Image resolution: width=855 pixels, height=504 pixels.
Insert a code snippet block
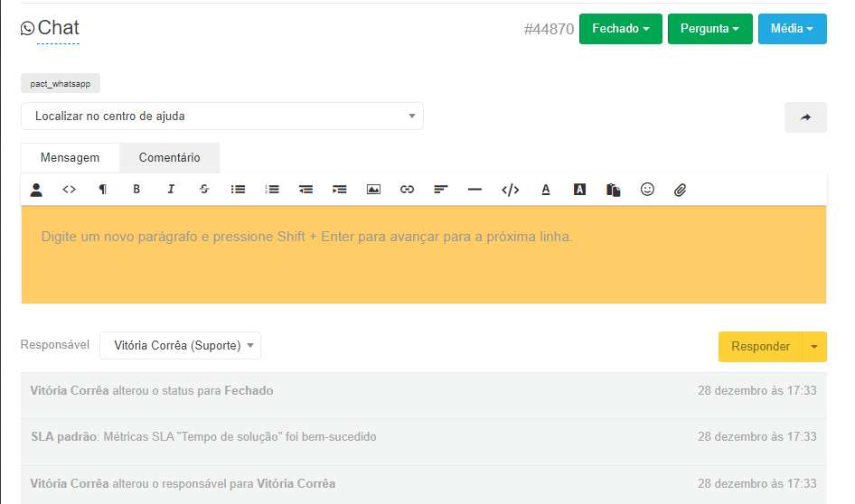click(510, 190)
